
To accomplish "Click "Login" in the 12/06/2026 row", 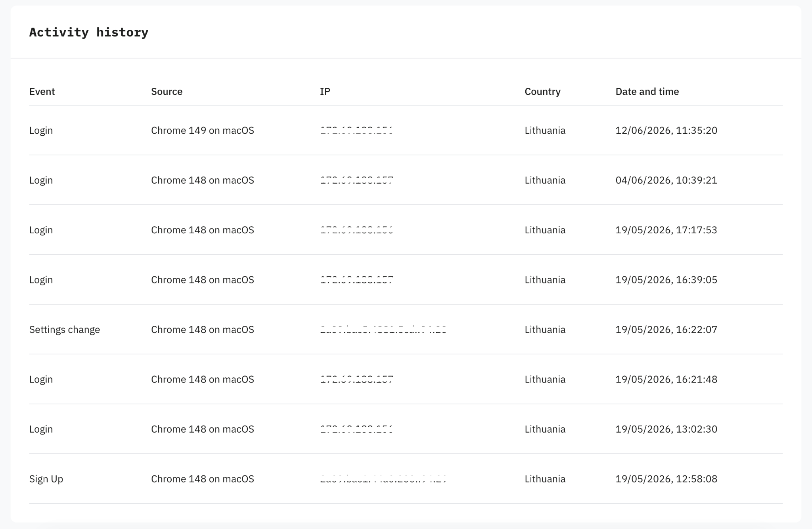I will click(41, 131).
